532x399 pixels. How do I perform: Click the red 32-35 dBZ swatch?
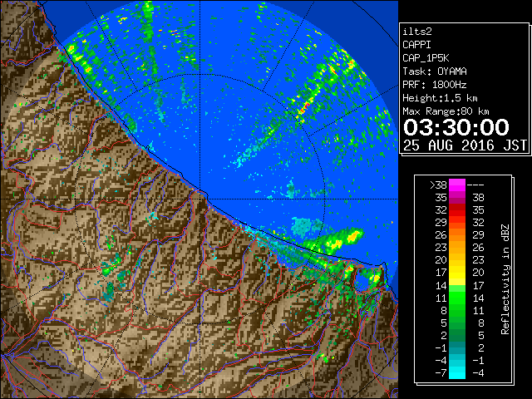(x=457, y=210)
